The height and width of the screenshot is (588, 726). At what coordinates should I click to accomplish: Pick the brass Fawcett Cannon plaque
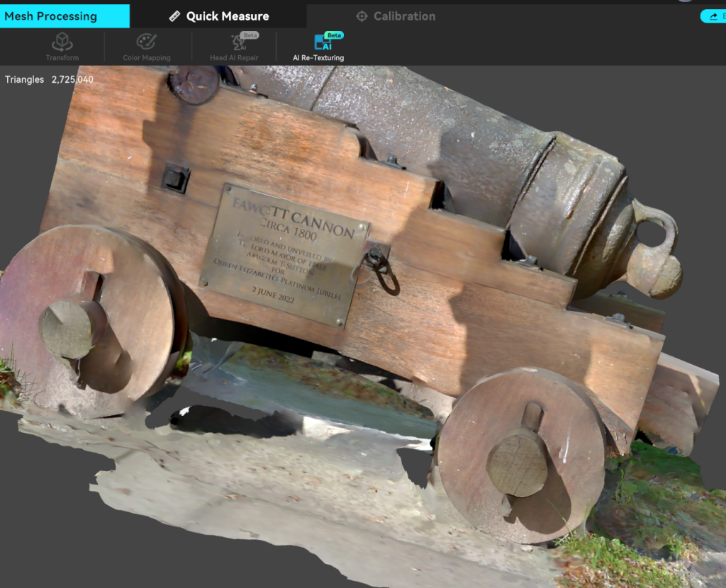pyautogui.click(x=285, y=254)
